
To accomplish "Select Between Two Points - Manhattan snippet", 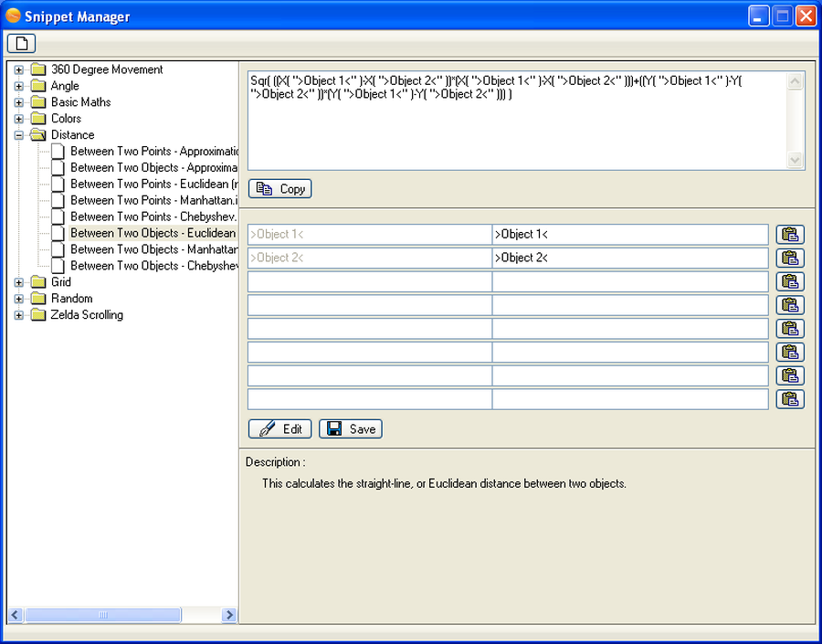I will pyautogui.click(x=154, y=200).
